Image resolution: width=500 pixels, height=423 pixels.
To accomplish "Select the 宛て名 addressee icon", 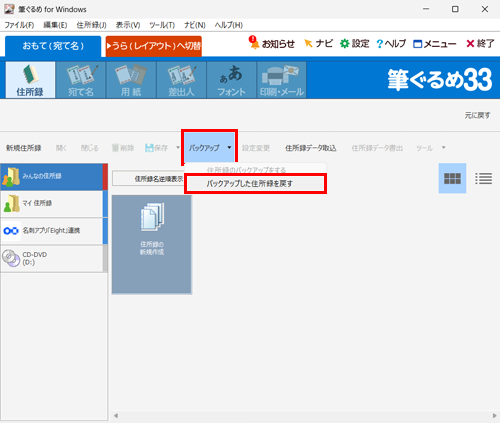I will coord(81,80).
